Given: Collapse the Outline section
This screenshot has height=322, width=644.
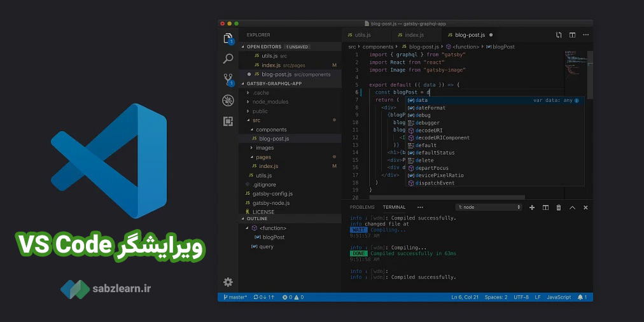Looking at the screenshot, I should point(242,219).
